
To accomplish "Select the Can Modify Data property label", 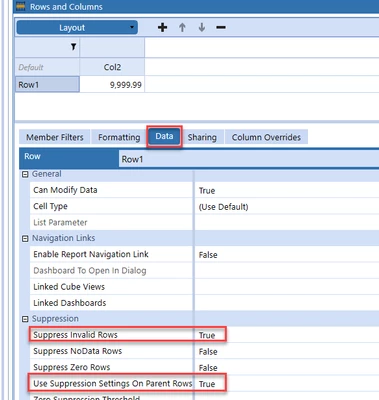I will tap(65, 190).
